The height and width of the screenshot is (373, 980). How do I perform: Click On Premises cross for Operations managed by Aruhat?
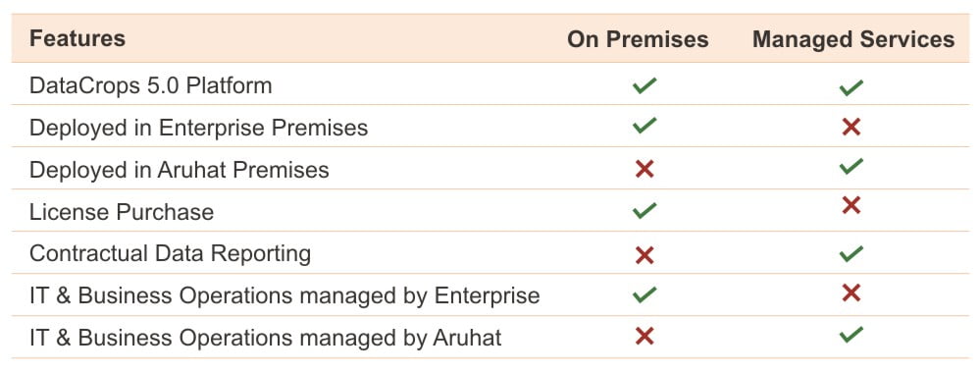[x=645, y=337]
